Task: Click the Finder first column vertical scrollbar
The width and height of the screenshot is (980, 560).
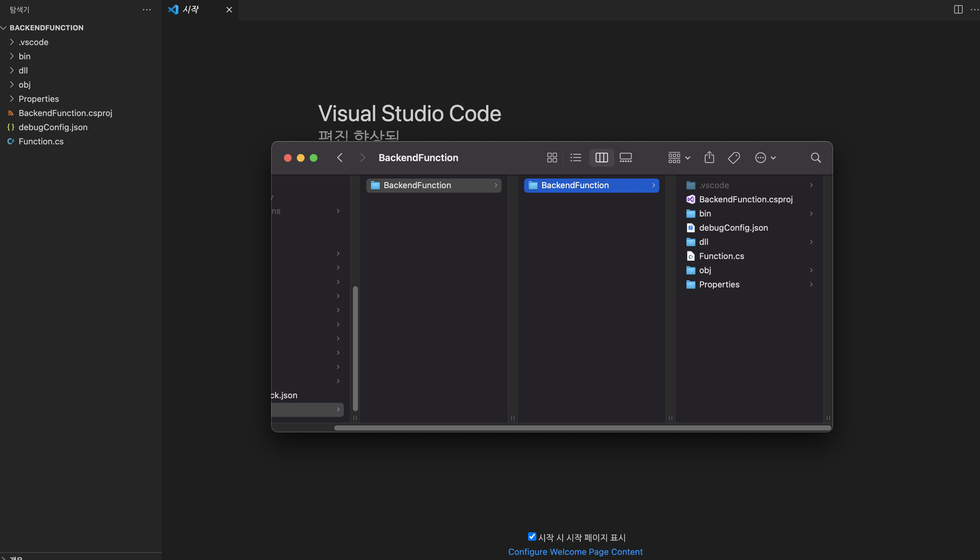Action: (x=355, y=348)
